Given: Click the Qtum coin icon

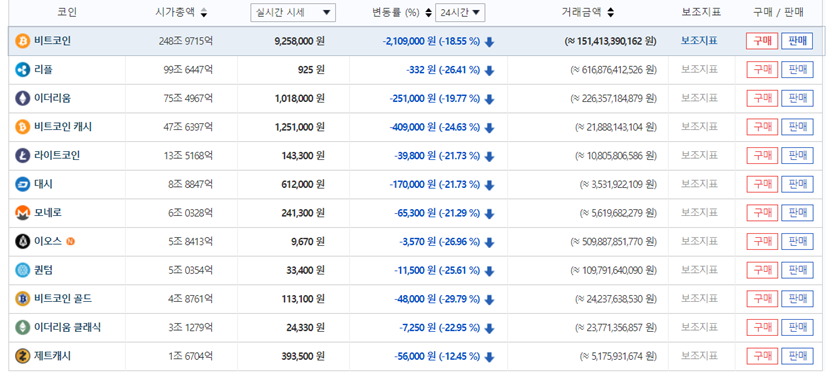Looking at the screenshot, I should point(23,270).
